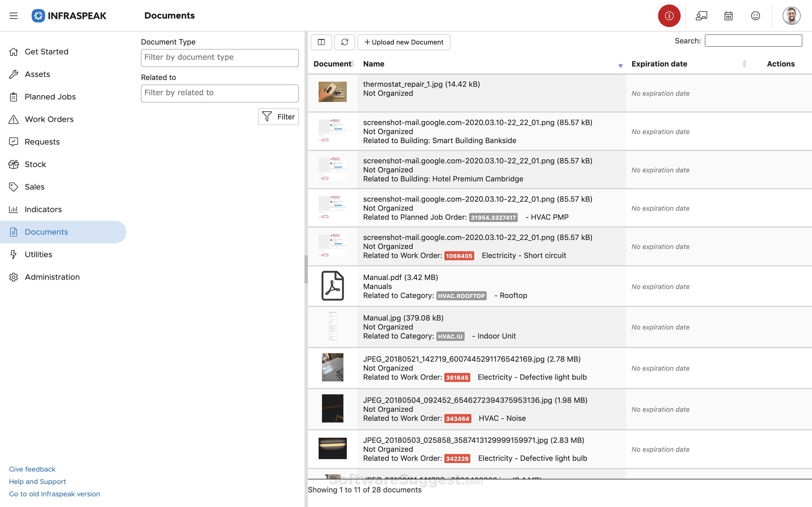Select the Work Orders sidebar icon
812x507 pixels.
(14, 119)
